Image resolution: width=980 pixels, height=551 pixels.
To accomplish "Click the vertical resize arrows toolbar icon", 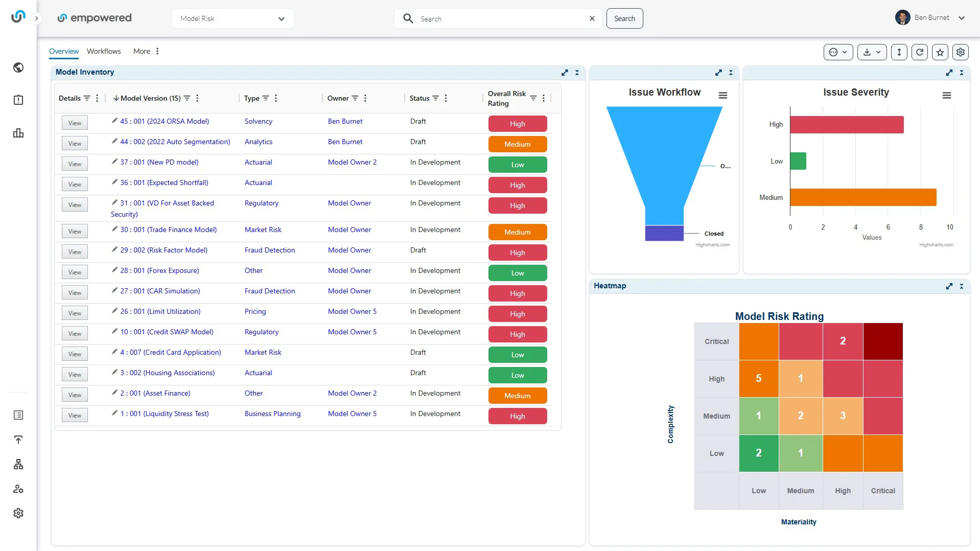I will click(x=899, y=52).
